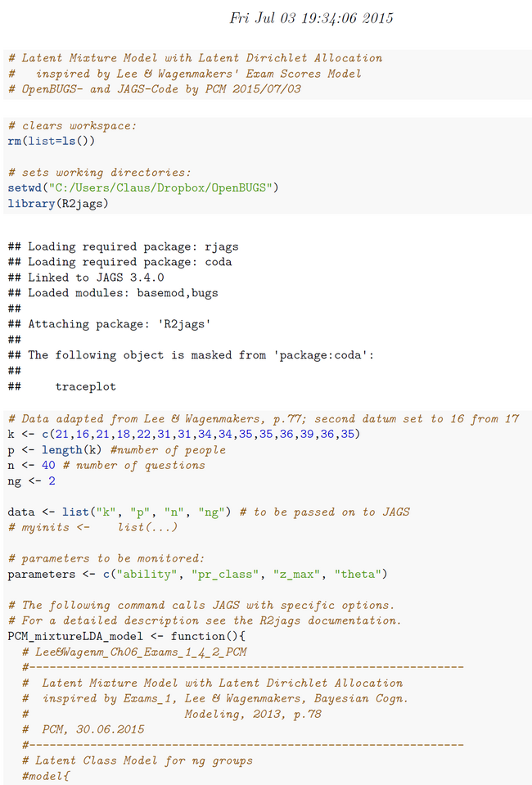Click the 'Linked to JAGS 3.4.0' output line
Image resolution: width=532 pixels, height=785 pixels.
[86, 277]
